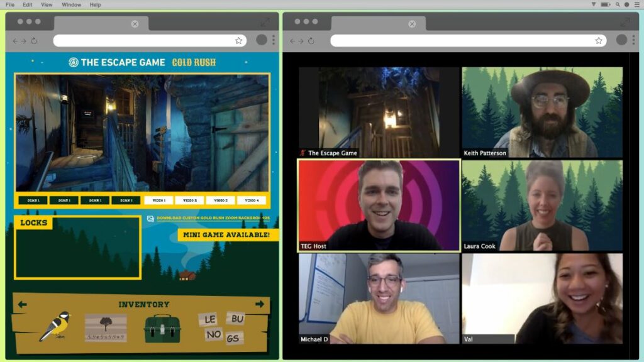Page inventory left with the arrow
The image size is (644, 362).
coord(23,304)
